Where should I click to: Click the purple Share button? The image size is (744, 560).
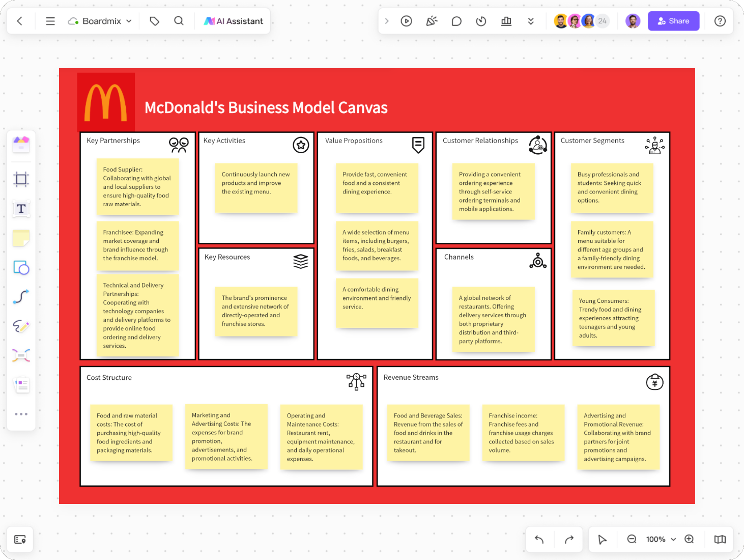click(x=673, y=21)
